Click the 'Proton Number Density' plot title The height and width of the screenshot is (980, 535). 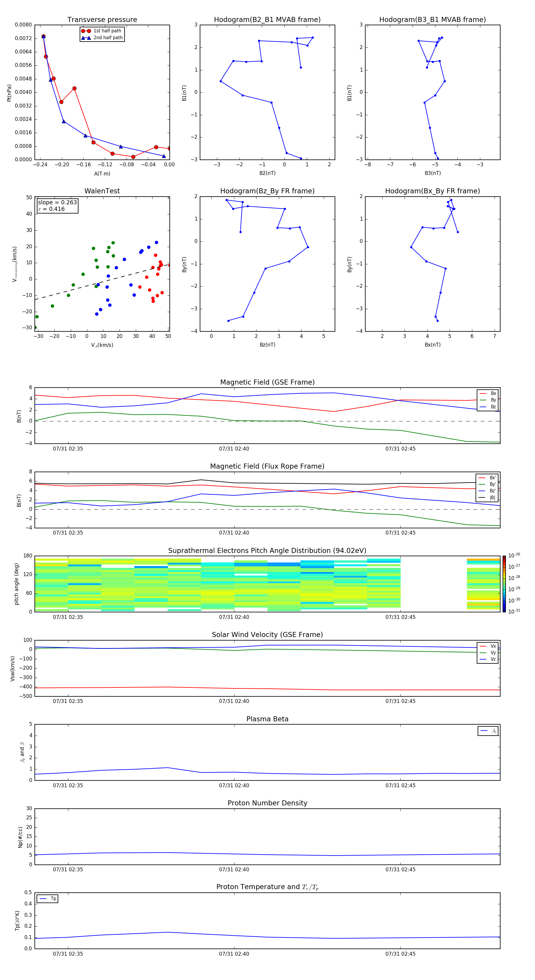pyautogui.click(x=267, y=803)
